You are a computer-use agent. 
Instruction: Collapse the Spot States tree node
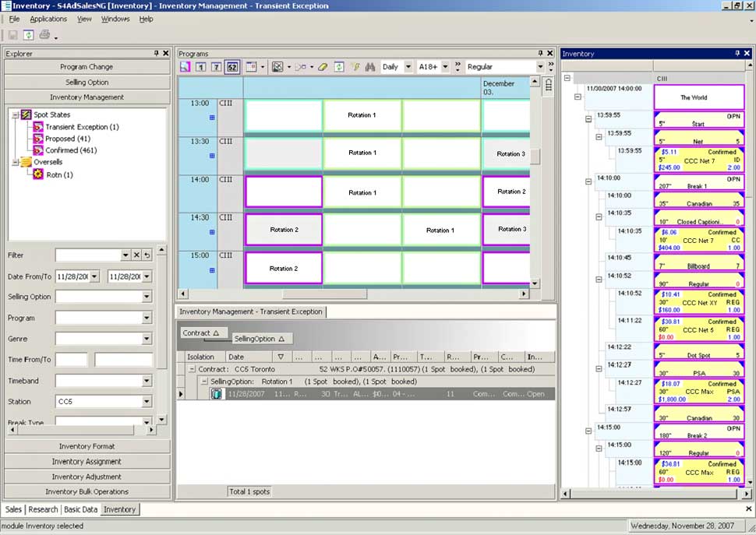15,114
